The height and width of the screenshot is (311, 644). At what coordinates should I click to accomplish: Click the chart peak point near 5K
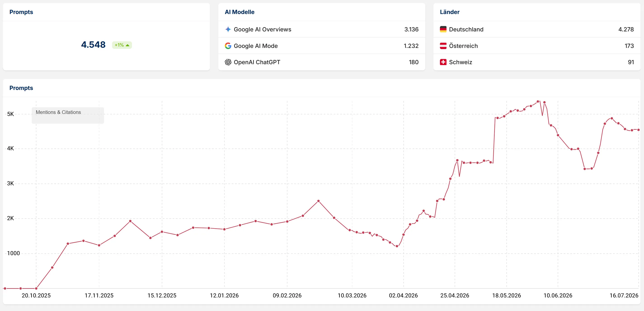[538, 101]
